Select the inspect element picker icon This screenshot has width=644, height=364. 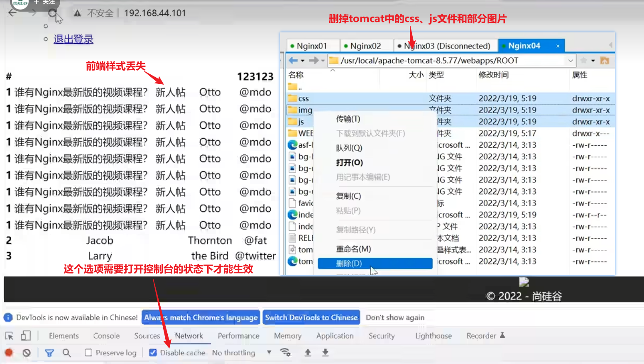(9, 336)
